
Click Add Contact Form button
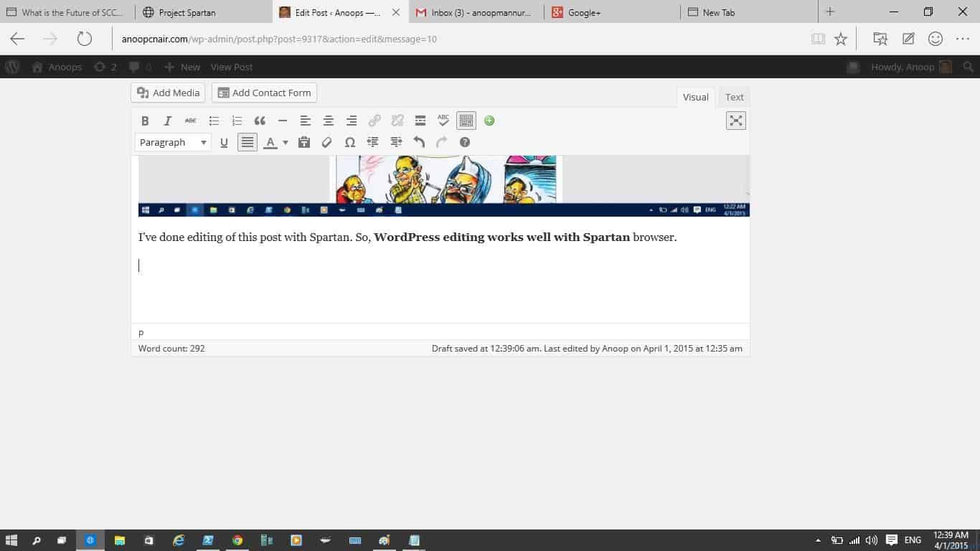(x=264, y=93)
